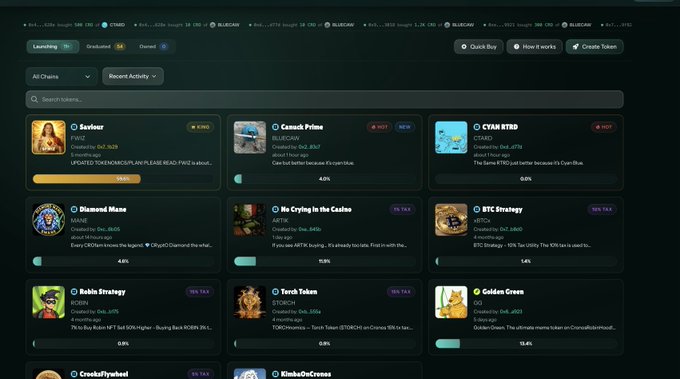Open the Robin Strategy masked character image

49,302
